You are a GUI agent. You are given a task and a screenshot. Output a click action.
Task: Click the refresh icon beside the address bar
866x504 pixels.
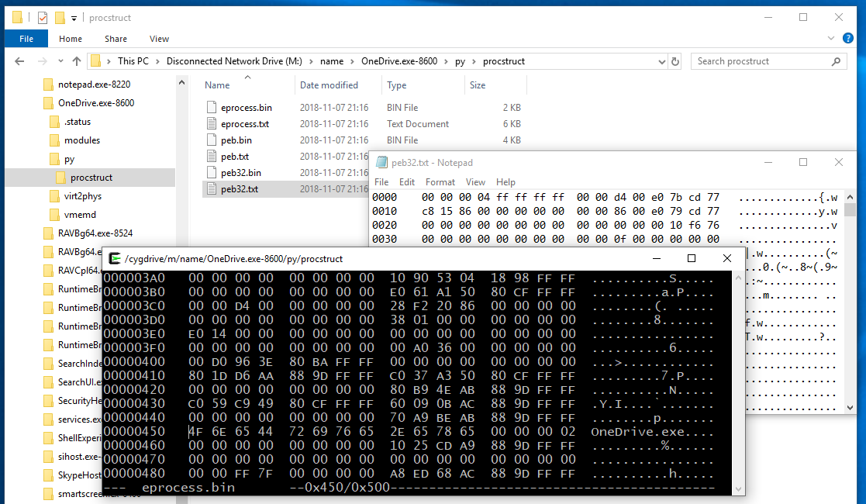click(674, 60)
